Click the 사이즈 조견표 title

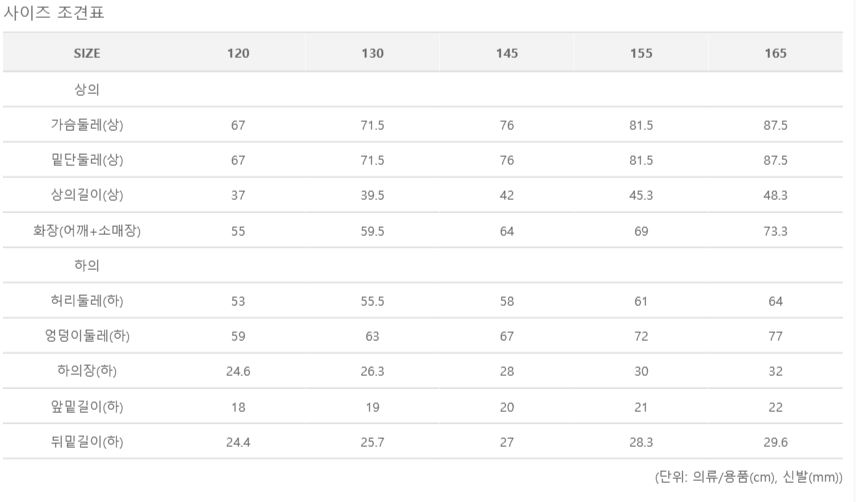pyautogui.click(x=54, y=14)
